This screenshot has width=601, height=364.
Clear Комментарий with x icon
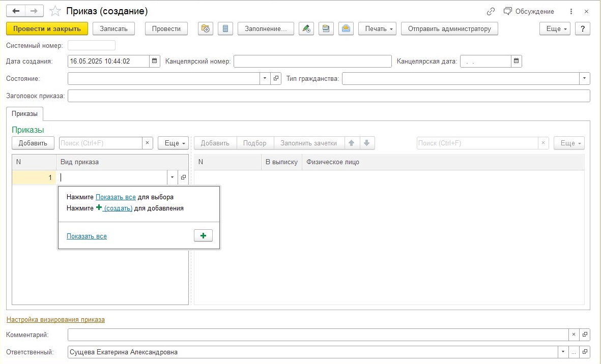(x=574, y=335)
